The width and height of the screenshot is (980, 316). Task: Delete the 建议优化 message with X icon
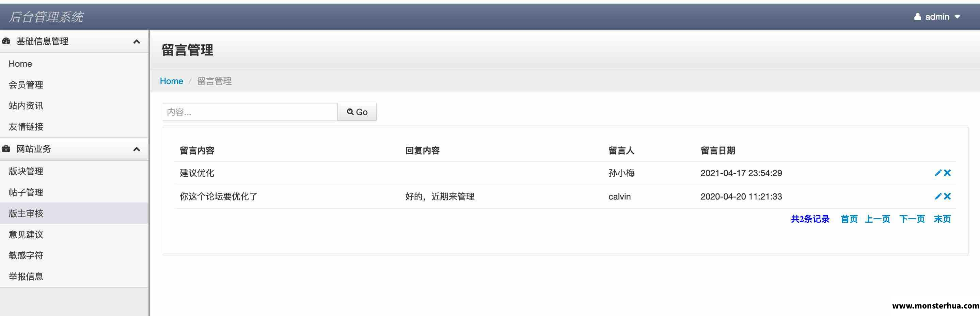click(x=947, y=173)
